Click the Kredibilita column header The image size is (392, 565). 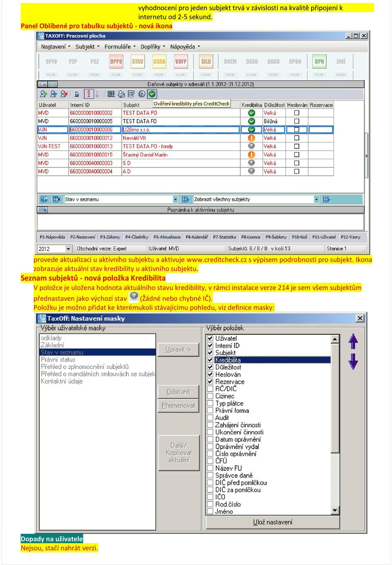point(252,105)
